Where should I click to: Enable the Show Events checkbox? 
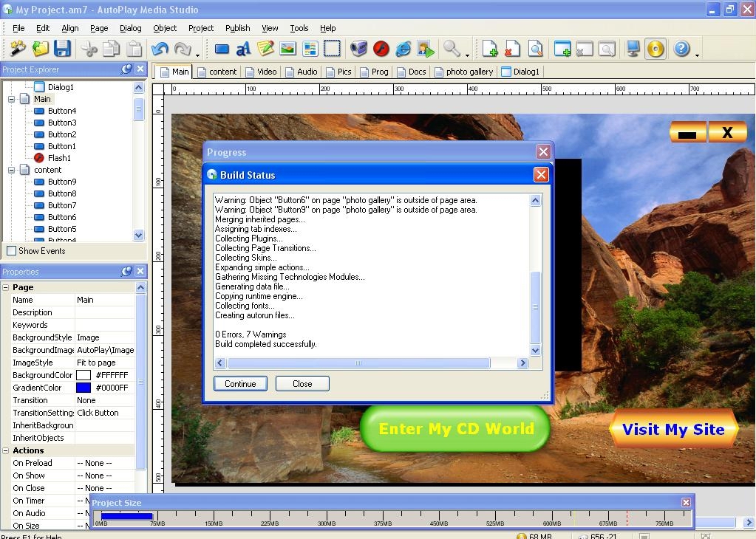(12, 251)
